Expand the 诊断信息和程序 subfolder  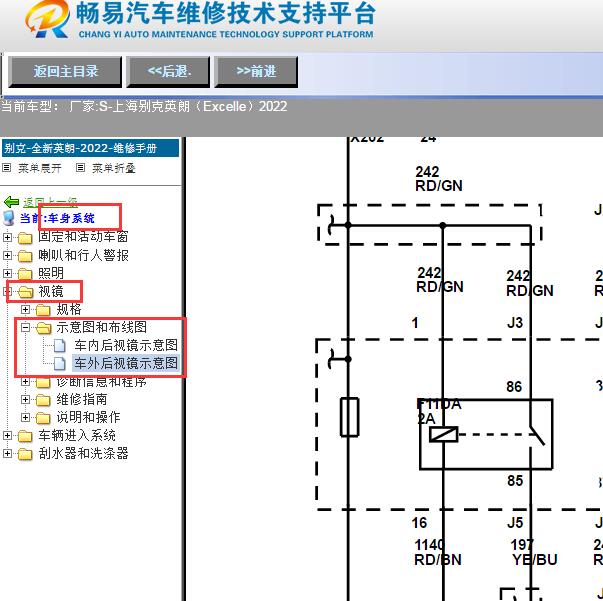pos(25,382)
